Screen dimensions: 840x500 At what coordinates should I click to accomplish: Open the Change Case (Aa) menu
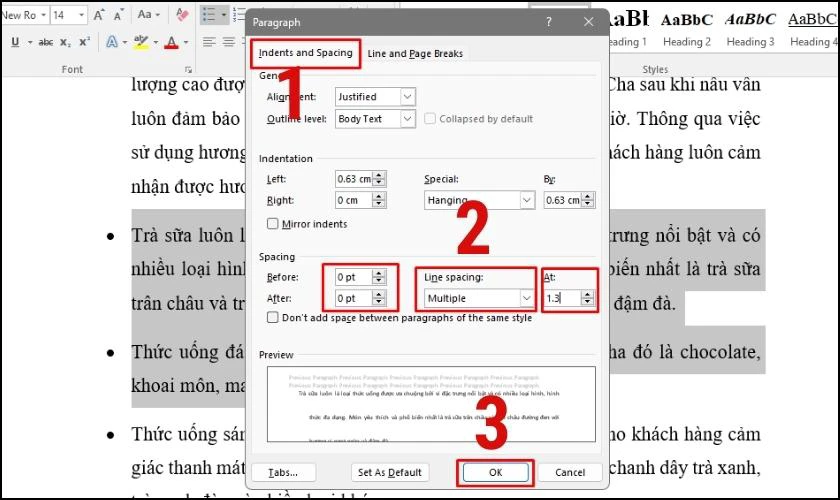[148, 14]
